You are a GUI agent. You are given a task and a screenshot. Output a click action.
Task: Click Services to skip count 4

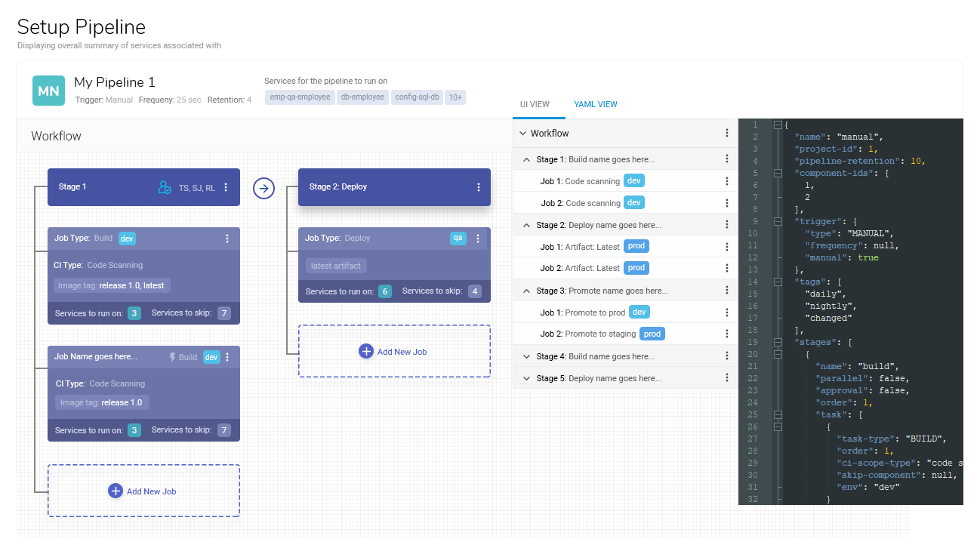pyautogui.click(x=474, y=291)
